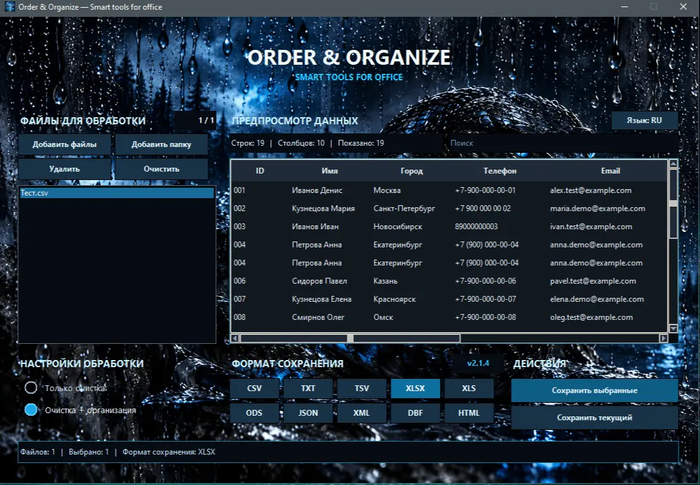The width and height of the screenshot is (700, 485).
Task: Click Сохранить выбранные button
Action: [594, 390]
